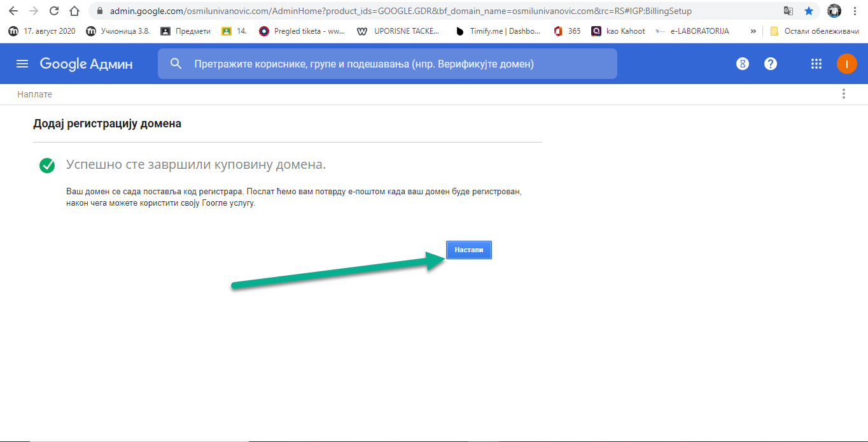This screenshot has width=868, height=442.
Task: Reload the page with the browser refresh button
Action: pyautogui.click(x=54, y=11)
